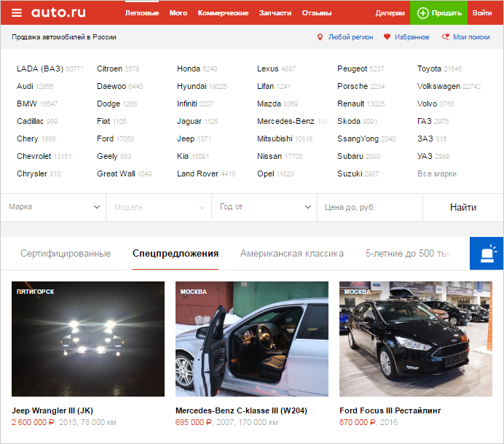Click the Mazda brand link
Screen dimensions: 504x444
(269, 104)
